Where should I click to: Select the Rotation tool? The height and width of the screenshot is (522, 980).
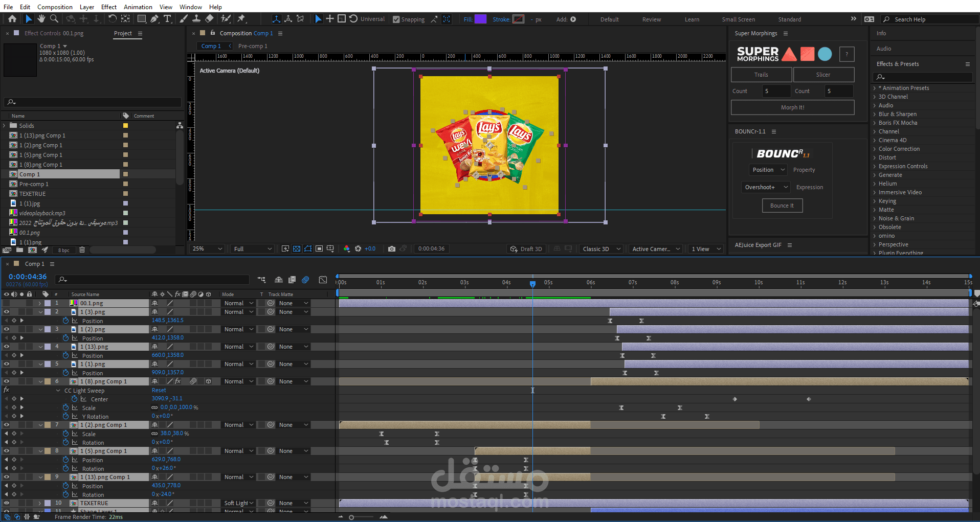pos(113,19)
